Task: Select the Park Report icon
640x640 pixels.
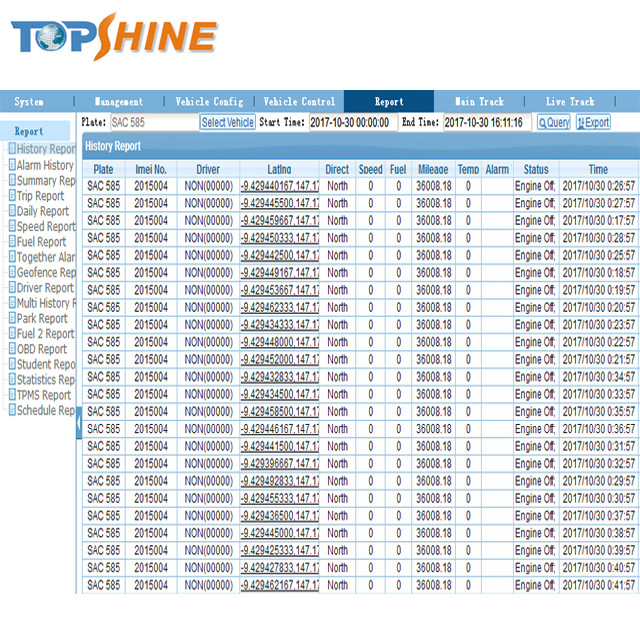Action: [x=12, y=318]
